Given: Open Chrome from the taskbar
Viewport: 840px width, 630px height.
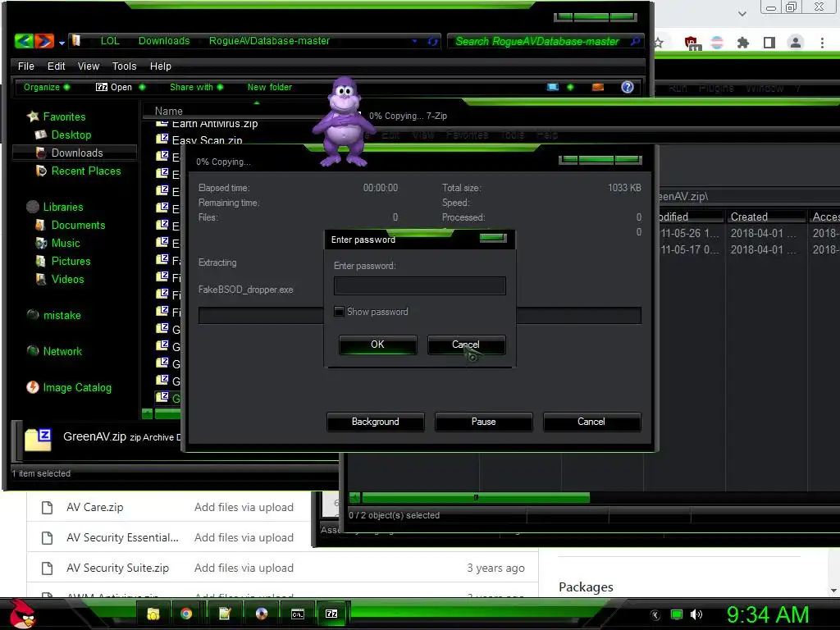Looking at the screenshot, I should click(x=186, y=614).
